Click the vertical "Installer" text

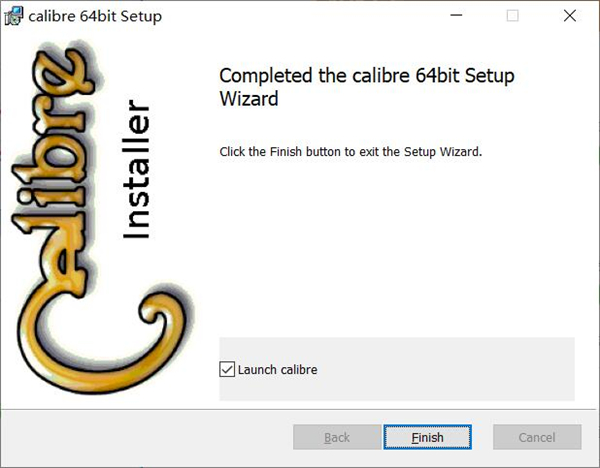136,170
